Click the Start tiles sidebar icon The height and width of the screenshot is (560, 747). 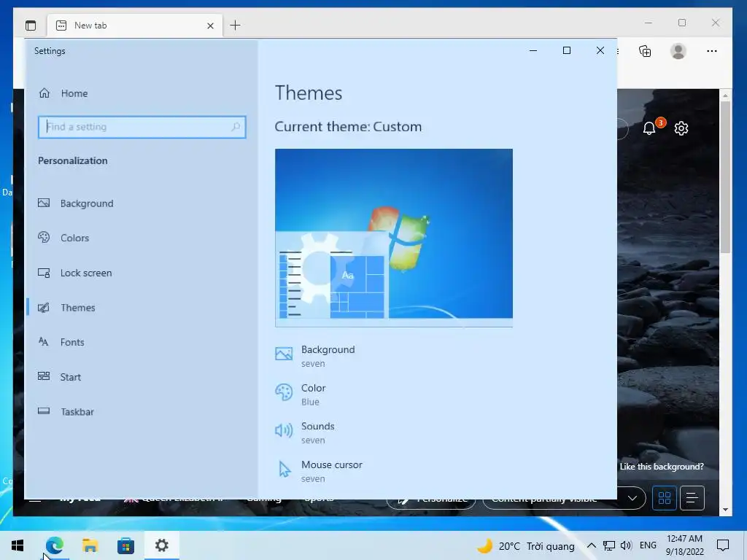pos(44,376)
